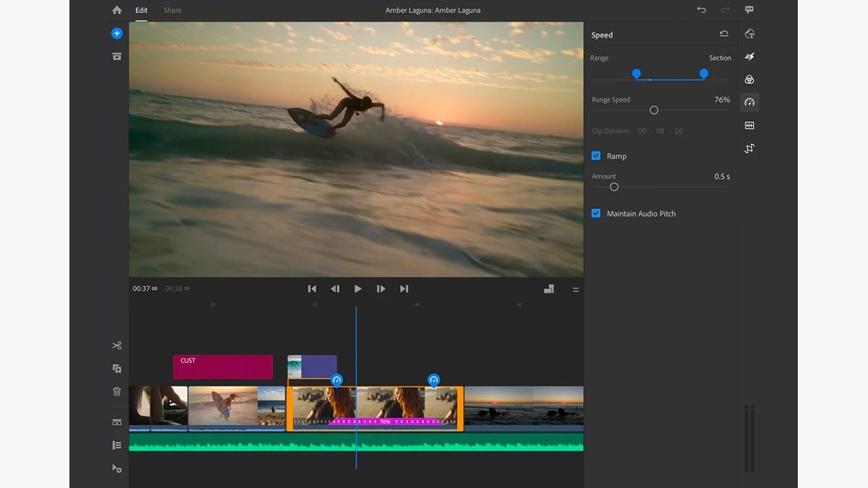Open the Graphics panel
The height and width of the screenshot is (488, 868).
pos(749,33)
